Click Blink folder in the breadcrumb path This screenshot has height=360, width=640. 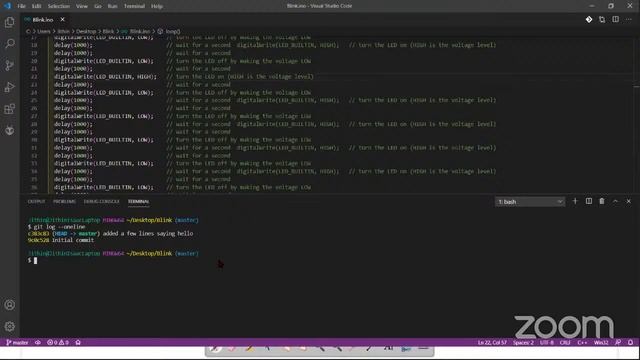click(x=108, y=31)
